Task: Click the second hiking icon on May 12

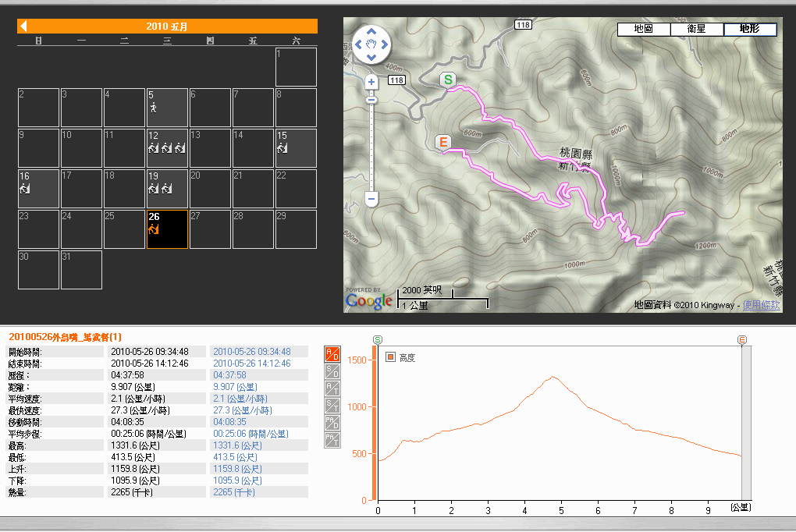Action: 166,147
